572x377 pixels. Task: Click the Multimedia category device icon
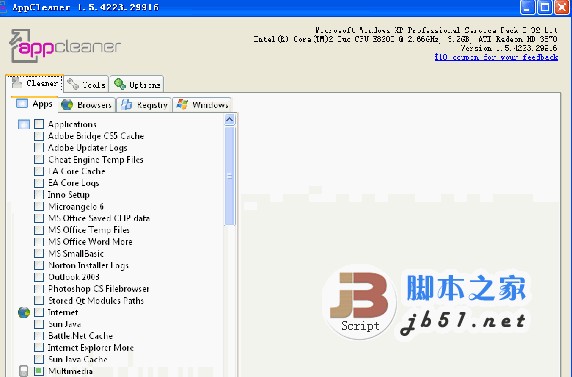[23, 371]
